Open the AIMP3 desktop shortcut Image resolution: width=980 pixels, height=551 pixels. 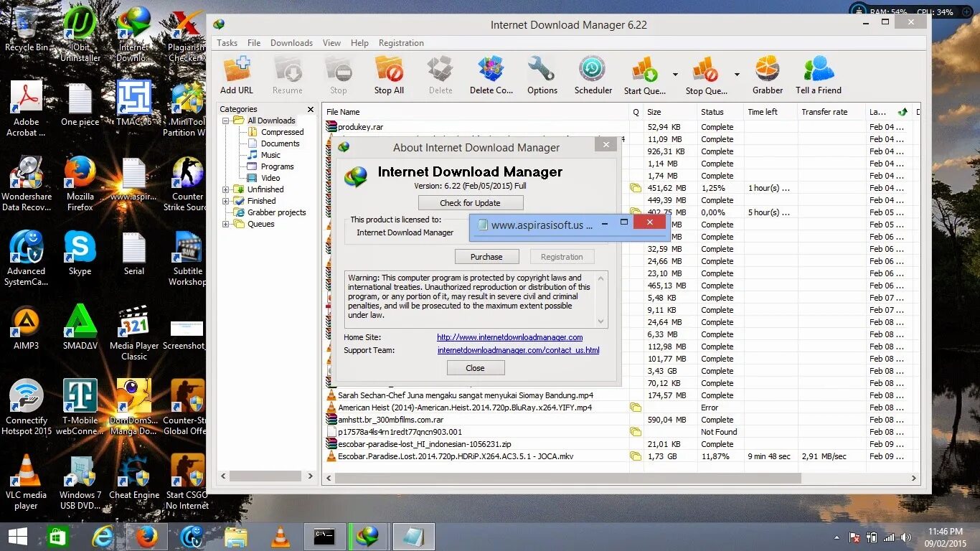(x=27, y=328)
